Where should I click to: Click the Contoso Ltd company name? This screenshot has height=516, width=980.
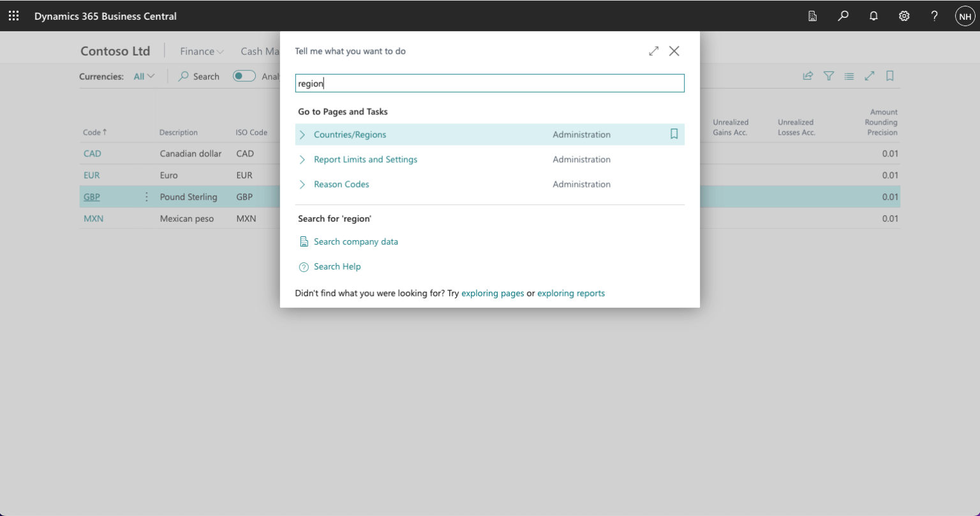[115, 51]
